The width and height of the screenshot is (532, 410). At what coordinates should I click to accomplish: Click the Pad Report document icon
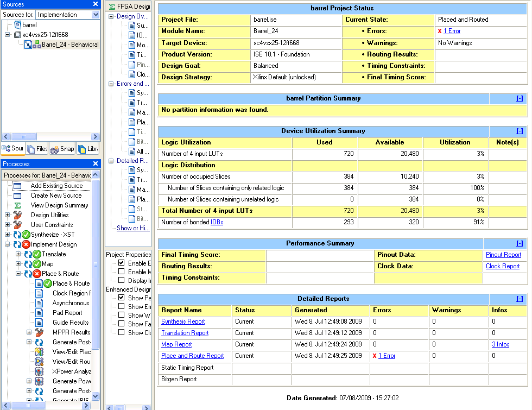[x=39, y=313]
